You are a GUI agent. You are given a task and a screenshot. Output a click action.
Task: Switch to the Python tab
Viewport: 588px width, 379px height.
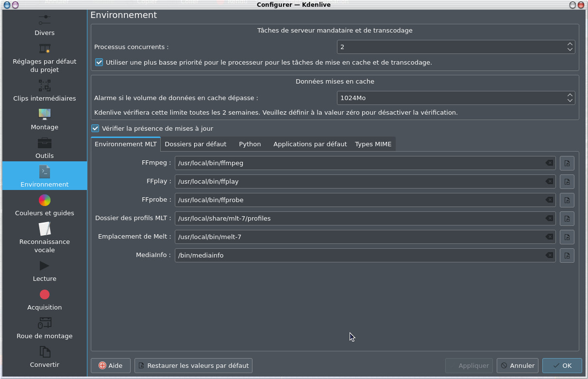click(x=250, y=144)
